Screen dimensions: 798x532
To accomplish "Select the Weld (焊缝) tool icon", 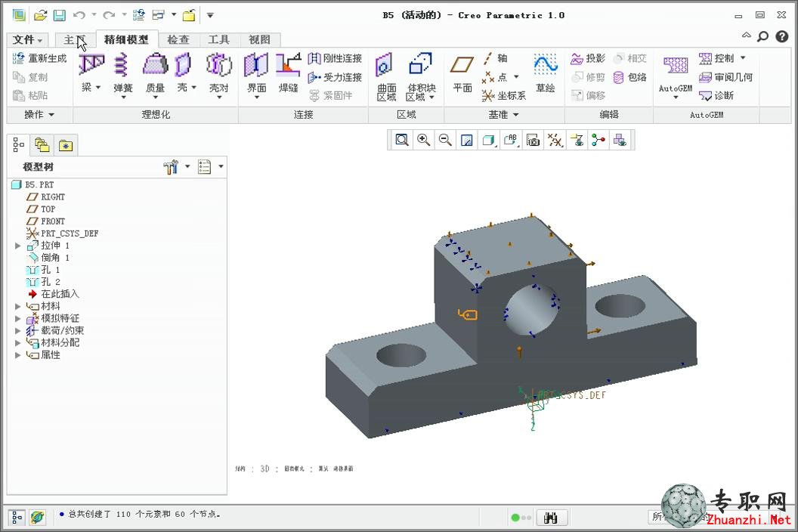I will click(x=288, y=65).
